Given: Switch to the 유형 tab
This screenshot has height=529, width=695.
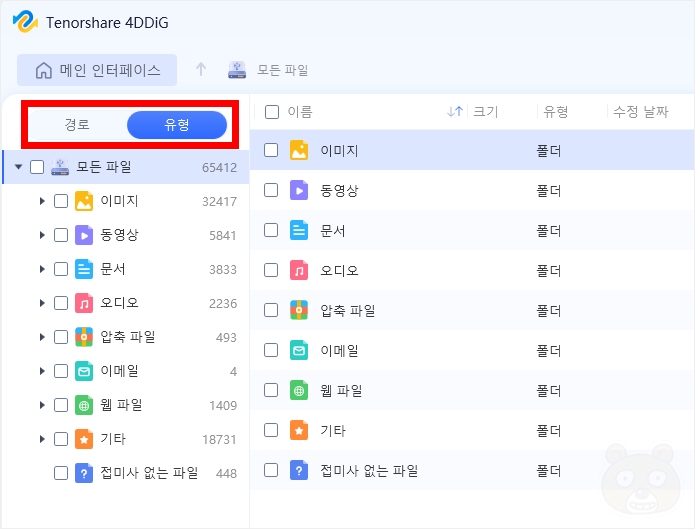Looking at the screenshot, I should pyautogui.click(x=177, y=125).
